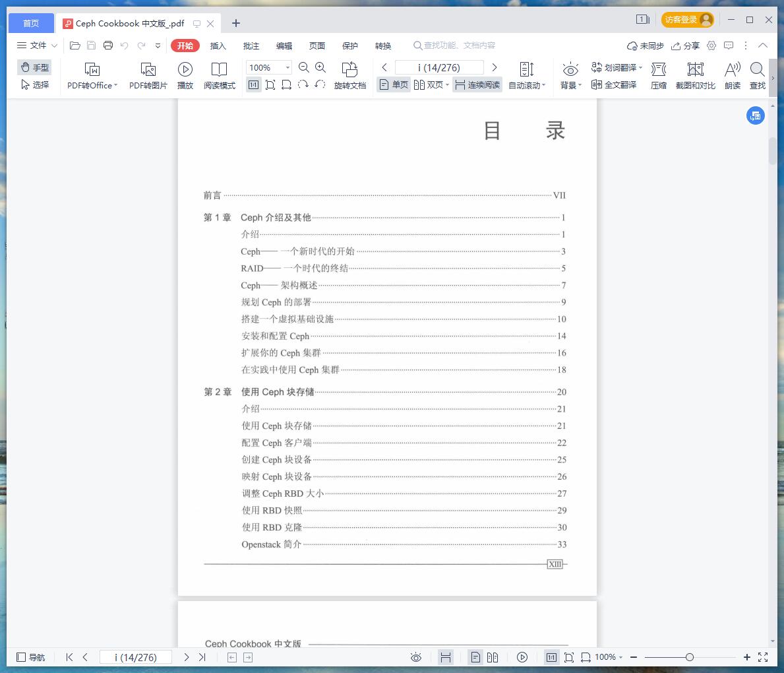This screenshot has width=784, height=673.
Task: Switch to 阅读模式 reading mode
Action: point(219,75)
